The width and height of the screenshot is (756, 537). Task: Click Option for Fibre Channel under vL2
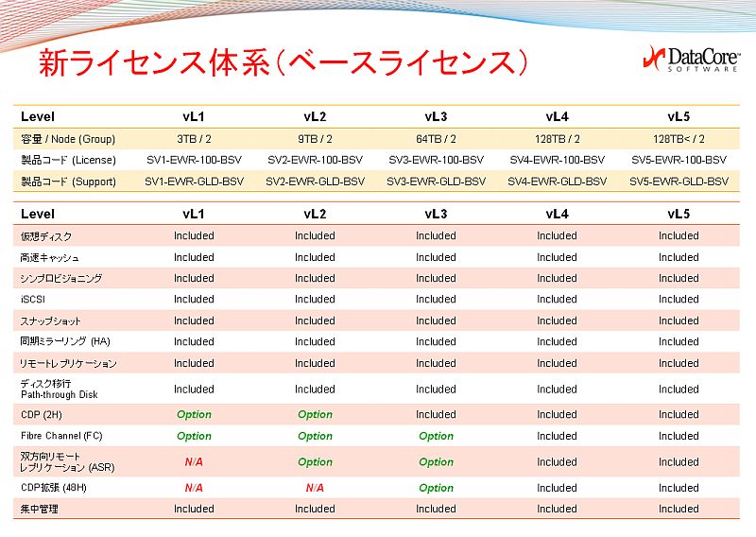315,436
